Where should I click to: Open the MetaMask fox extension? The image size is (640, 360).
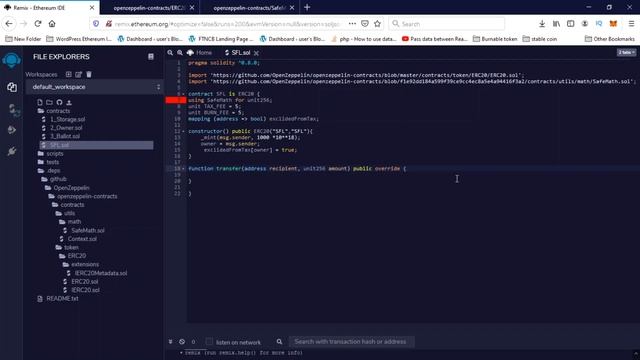pyautogui.click(x=613, y=24)
